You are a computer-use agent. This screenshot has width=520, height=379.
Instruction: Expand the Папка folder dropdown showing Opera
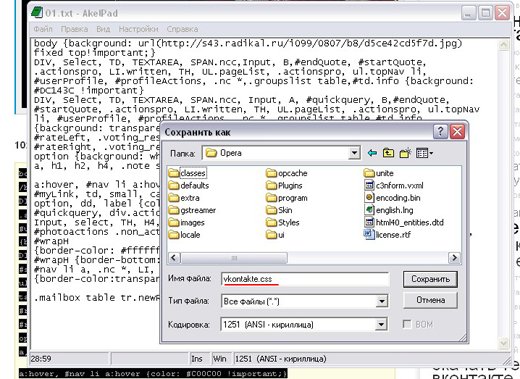tap(354, 153)
